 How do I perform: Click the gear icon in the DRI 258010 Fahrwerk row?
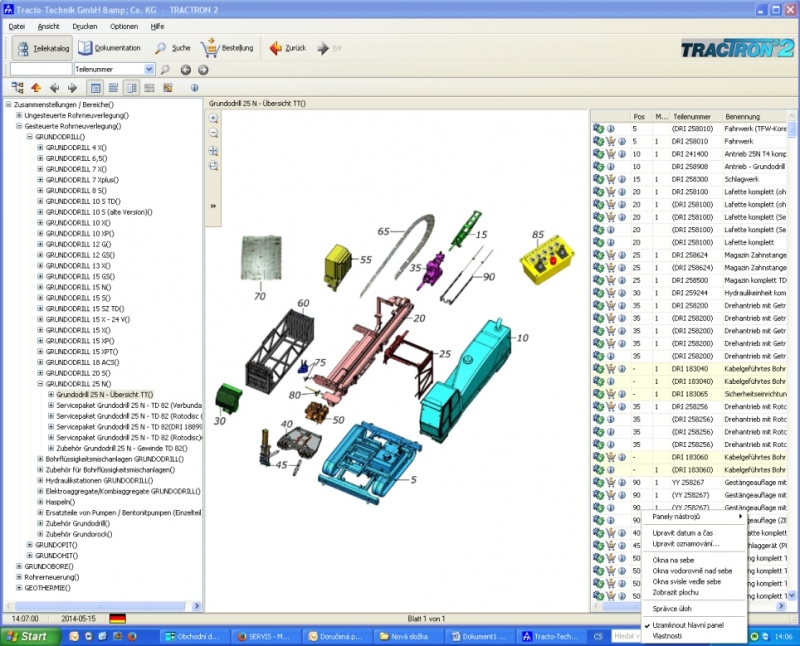[x=598, y=141]
